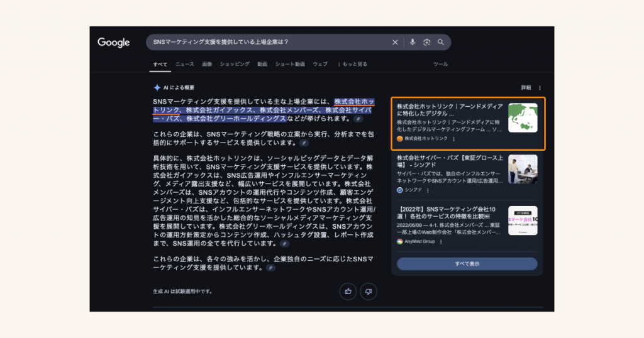Click the highlighted 株式会社ホットリンク text
The image size is (644, 338).
354,101
